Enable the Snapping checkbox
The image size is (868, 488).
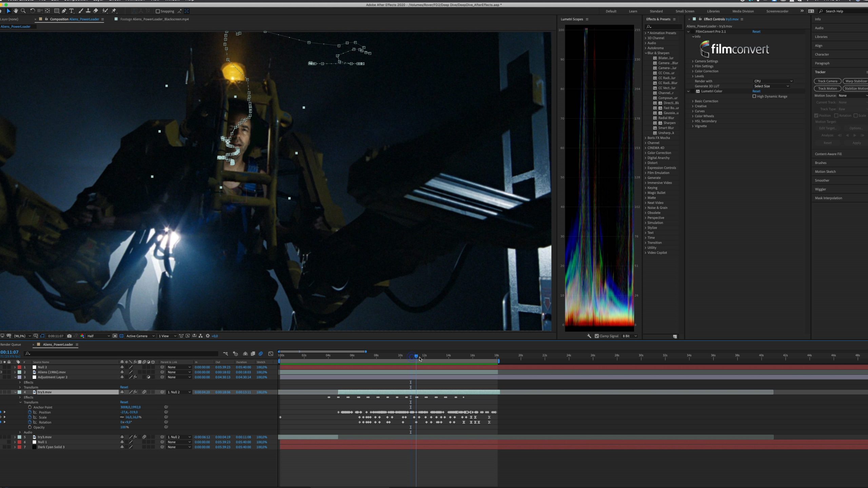coord(158,11)
